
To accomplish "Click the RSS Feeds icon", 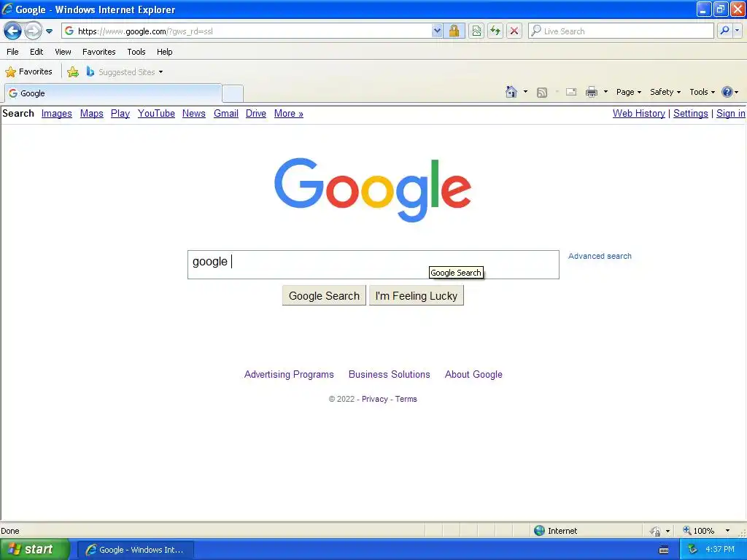I will [x=542, y=93].
